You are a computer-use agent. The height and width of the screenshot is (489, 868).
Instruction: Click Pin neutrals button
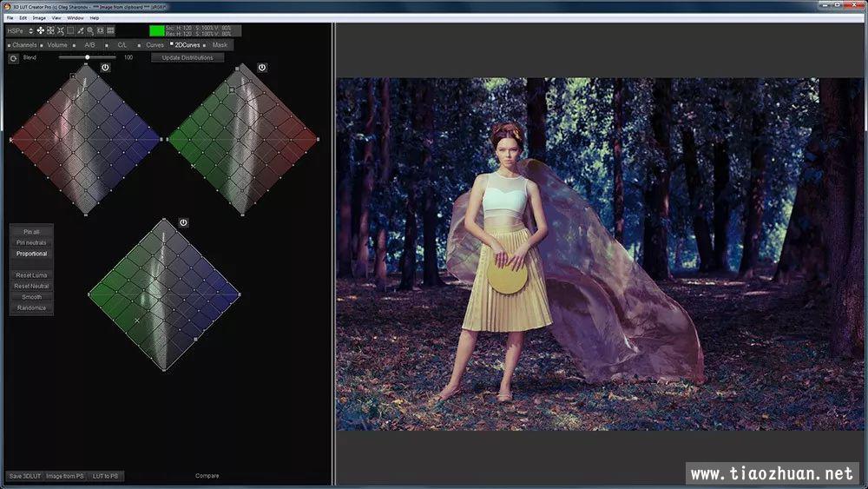click(31, 242)
